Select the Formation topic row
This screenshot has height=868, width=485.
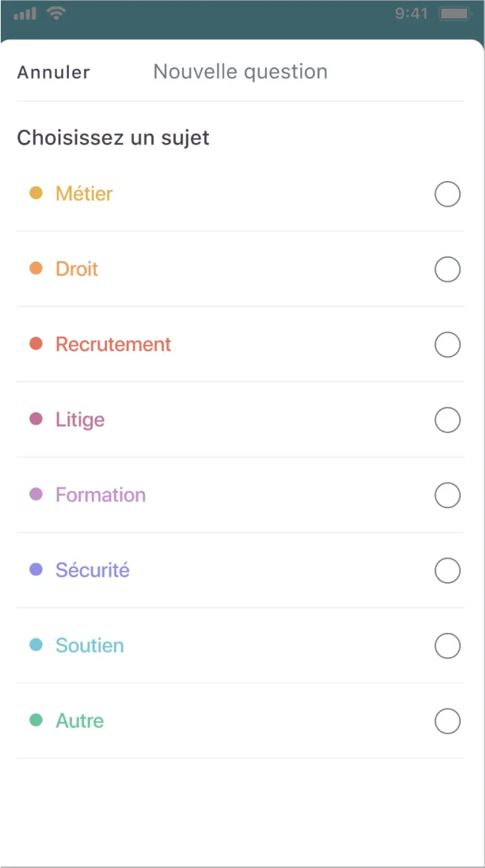click(240, 495)
